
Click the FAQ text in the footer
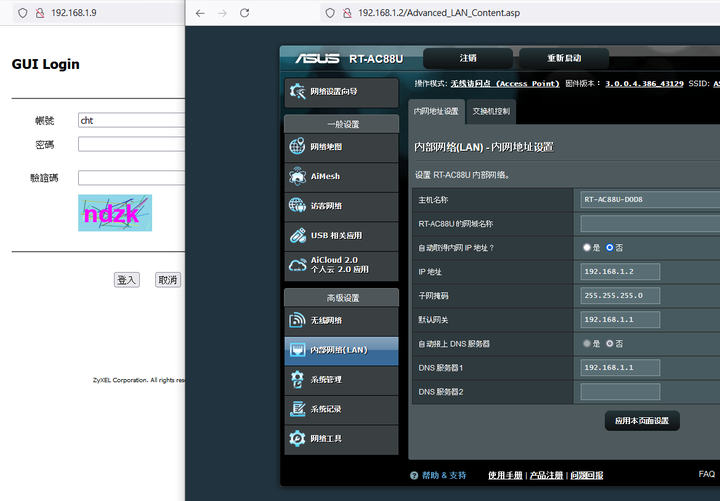(707, 474)
